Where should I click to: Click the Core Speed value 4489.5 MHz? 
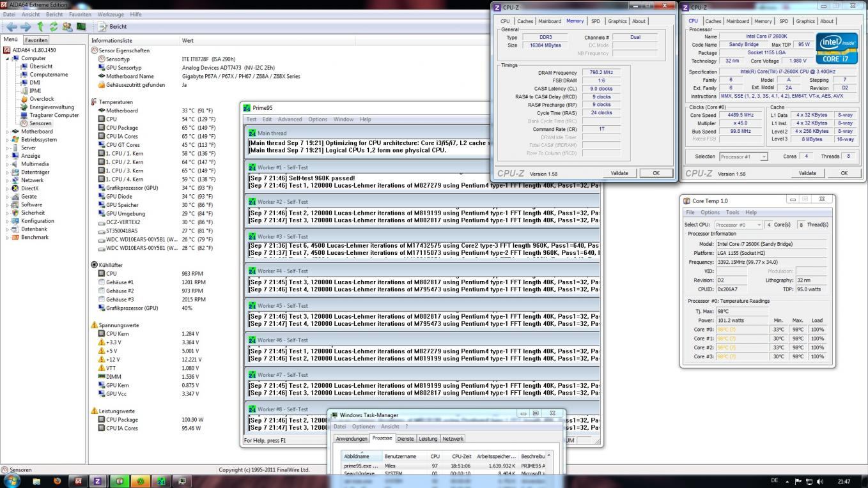tap(740, 115)
